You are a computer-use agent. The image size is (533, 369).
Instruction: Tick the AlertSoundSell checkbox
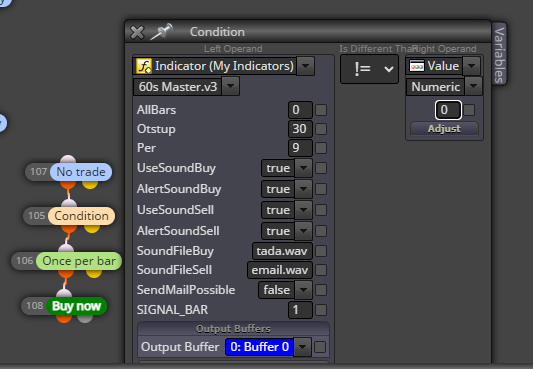321,231
